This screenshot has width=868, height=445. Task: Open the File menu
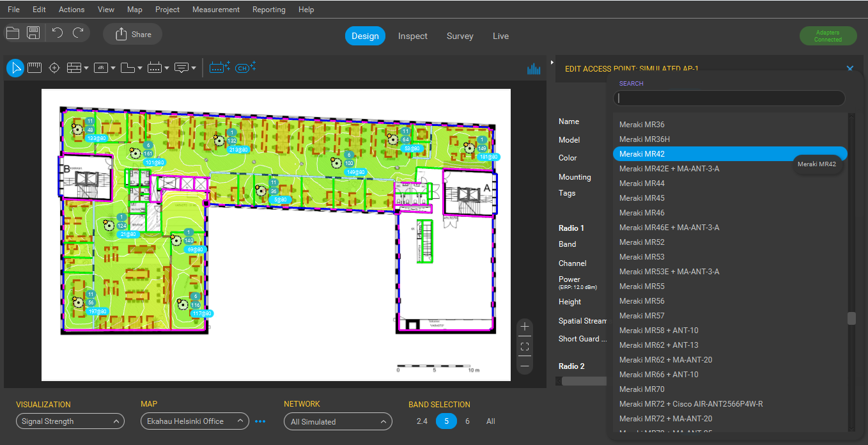pos(13,10)
